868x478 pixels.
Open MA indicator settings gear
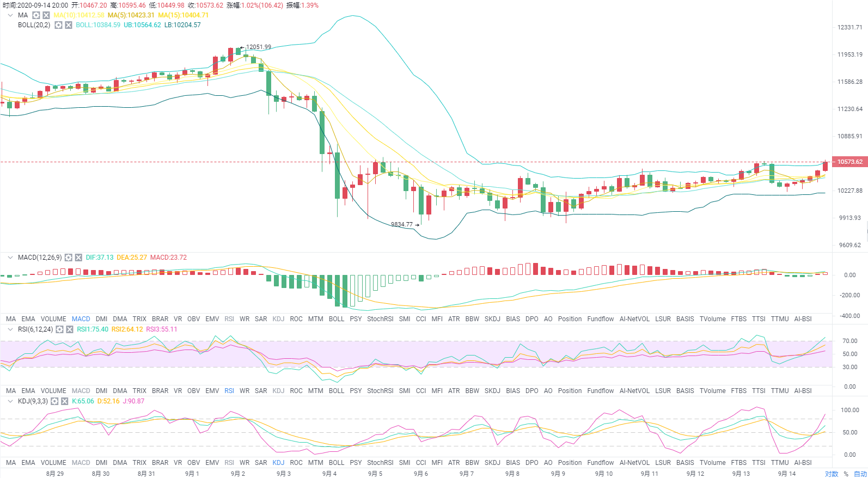pos(36,15)
